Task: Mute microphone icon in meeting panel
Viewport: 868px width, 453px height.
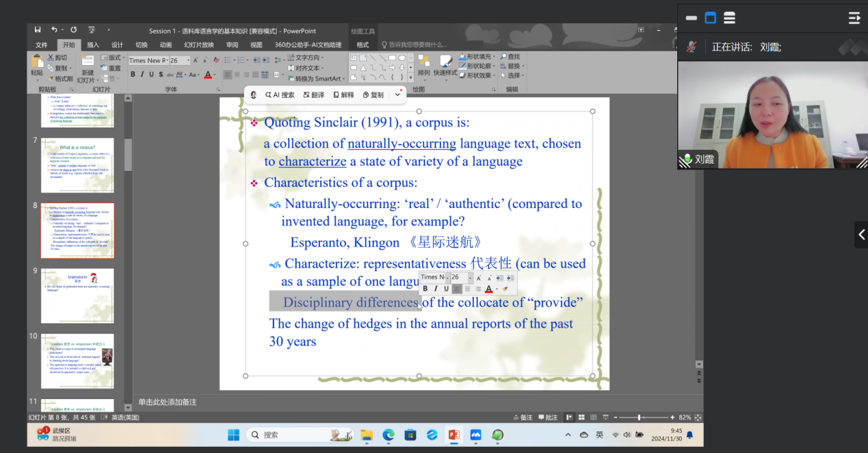Action: tap(692, 47)
